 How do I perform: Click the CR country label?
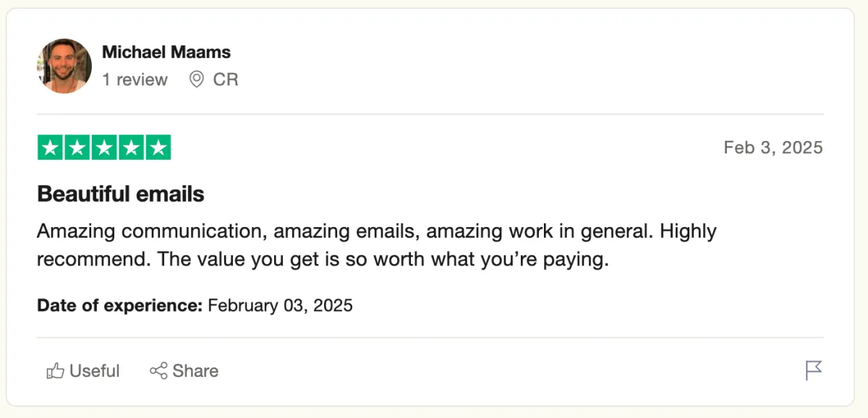[x=226, y=80]
